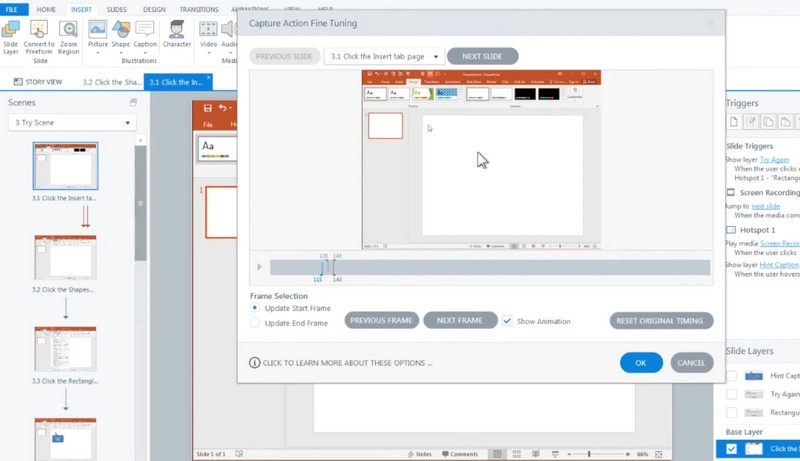The image size is (800, 461).
Task: Click the Notes status bar button
Action: 420,454
